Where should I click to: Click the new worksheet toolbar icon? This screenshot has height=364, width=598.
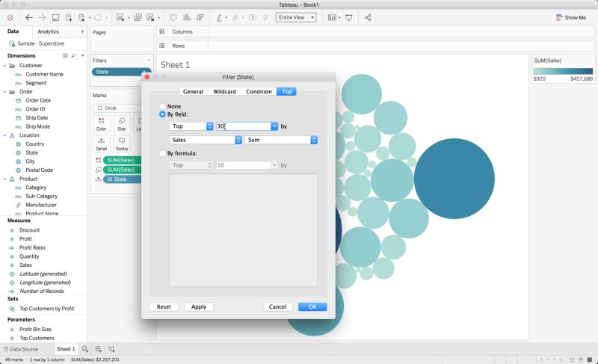point(120,17)
